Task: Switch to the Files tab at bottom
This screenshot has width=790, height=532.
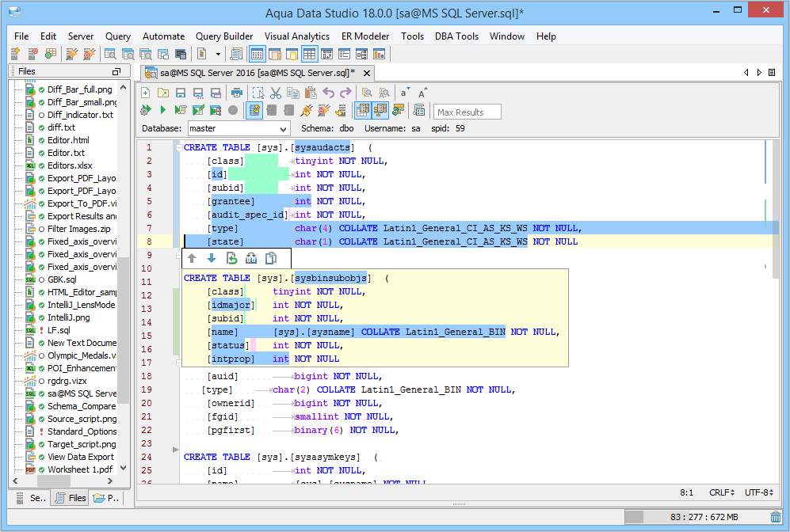Action: [70, 498]
